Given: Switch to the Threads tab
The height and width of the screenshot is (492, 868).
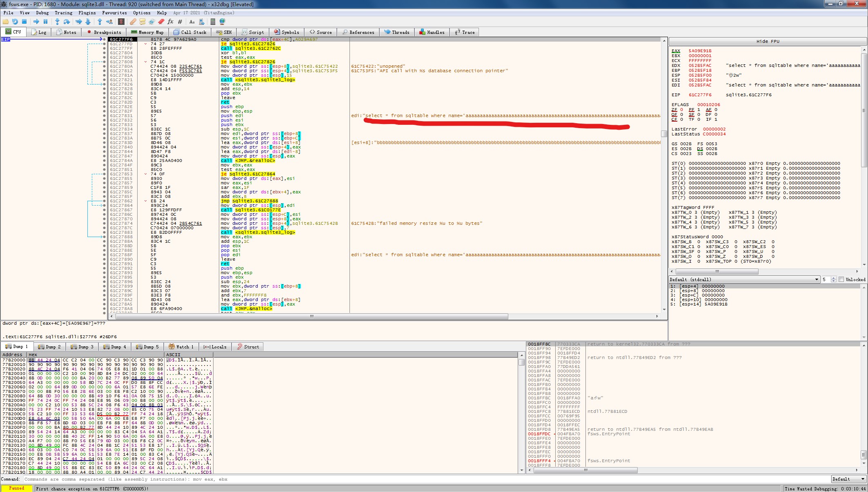Looking at the screenshot, I should tap(397, 32).
